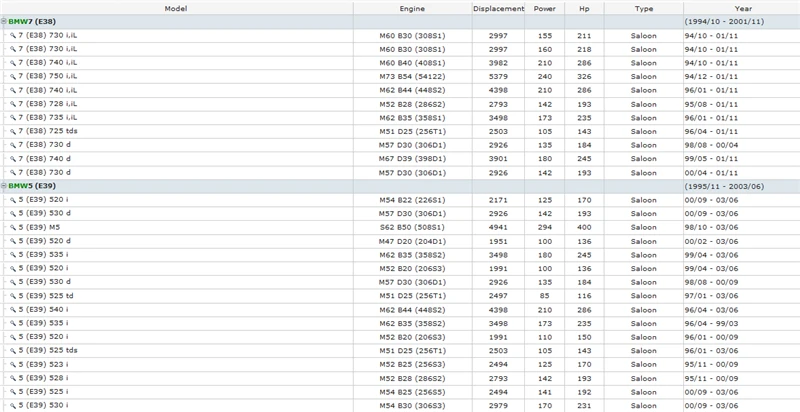Viewport: 800px width, 412px height.
Task: Click the magnifier icon beside 5 (E39) 523 i
Action: point(13,365)
